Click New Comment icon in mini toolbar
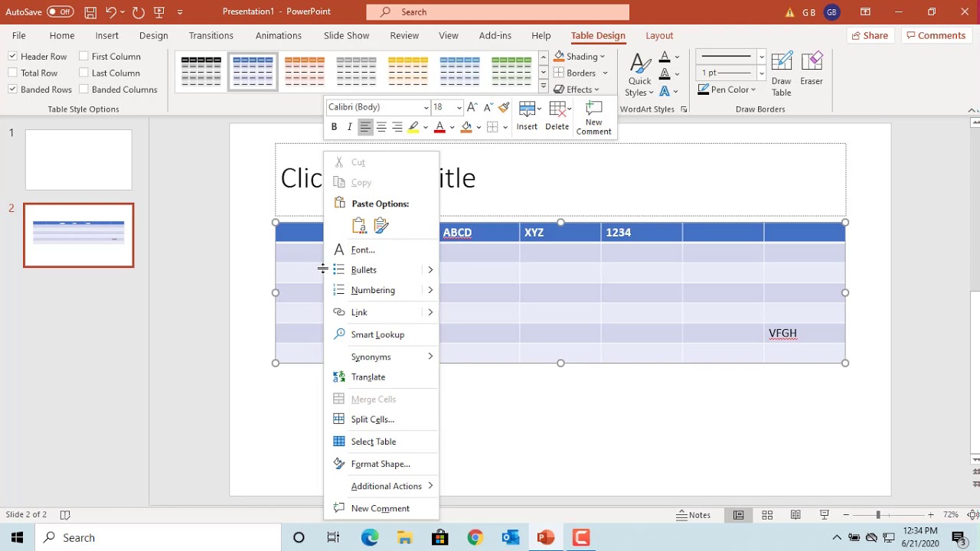The width and height of the screenshot is (980, 551). click(x=593, y=118)
